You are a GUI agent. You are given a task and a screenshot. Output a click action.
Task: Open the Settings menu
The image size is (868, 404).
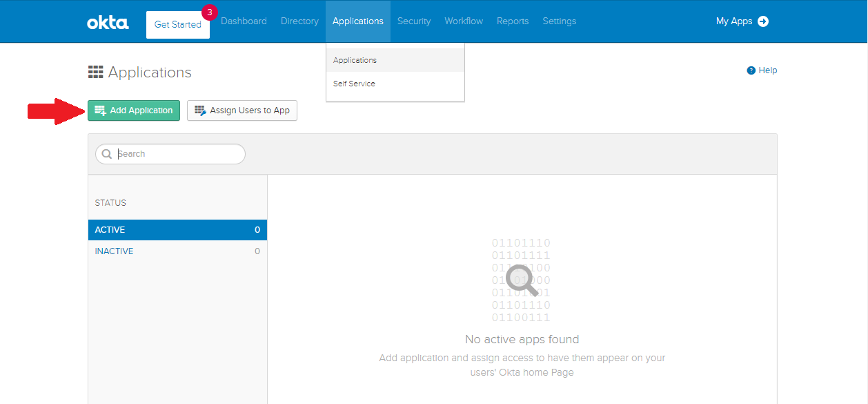(x=560, y=21)
